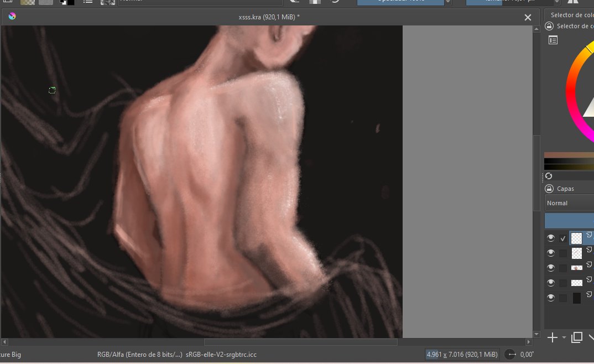Hide the bottom black layer via its eye

tap(550, 298)
